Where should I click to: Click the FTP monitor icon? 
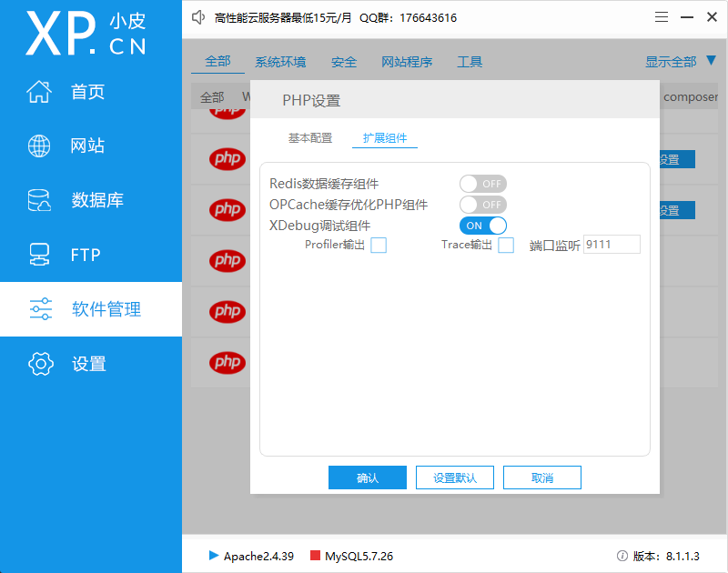pos(39,255)
